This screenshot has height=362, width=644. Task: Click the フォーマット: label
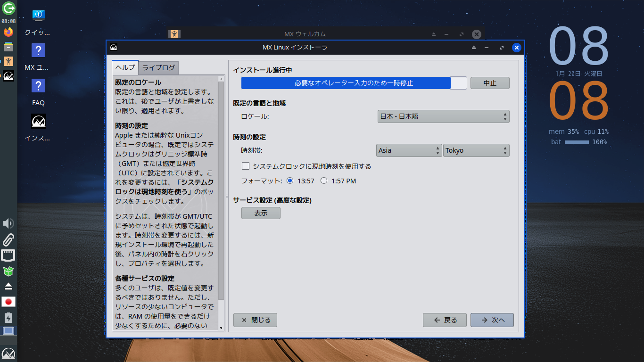click(x=262, y=181)
